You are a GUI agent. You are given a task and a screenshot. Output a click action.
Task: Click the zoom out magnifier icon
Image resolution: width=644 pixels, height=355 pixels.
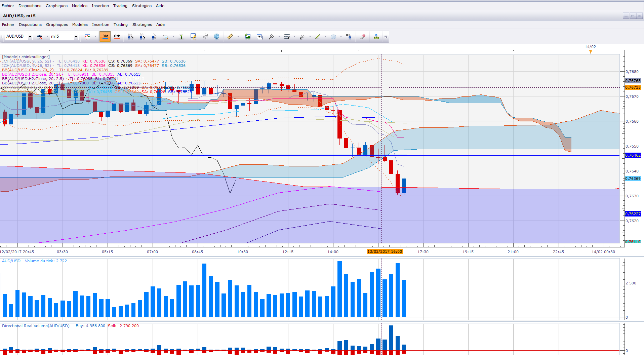(142, 37)
